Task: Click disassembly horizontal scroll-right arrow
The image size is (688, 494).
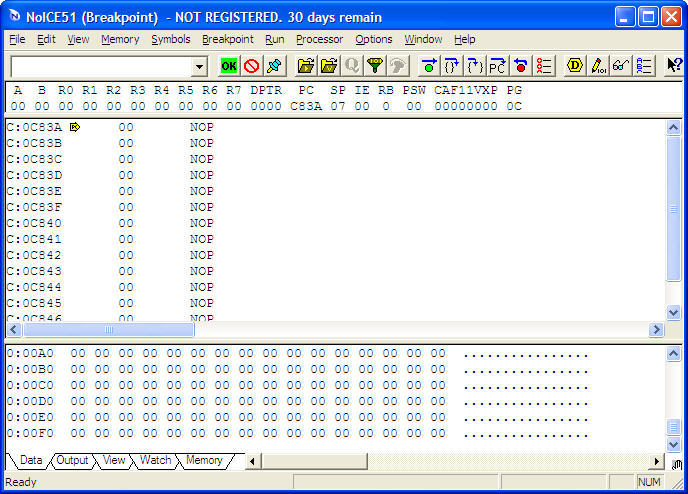Action: (656, 329)
